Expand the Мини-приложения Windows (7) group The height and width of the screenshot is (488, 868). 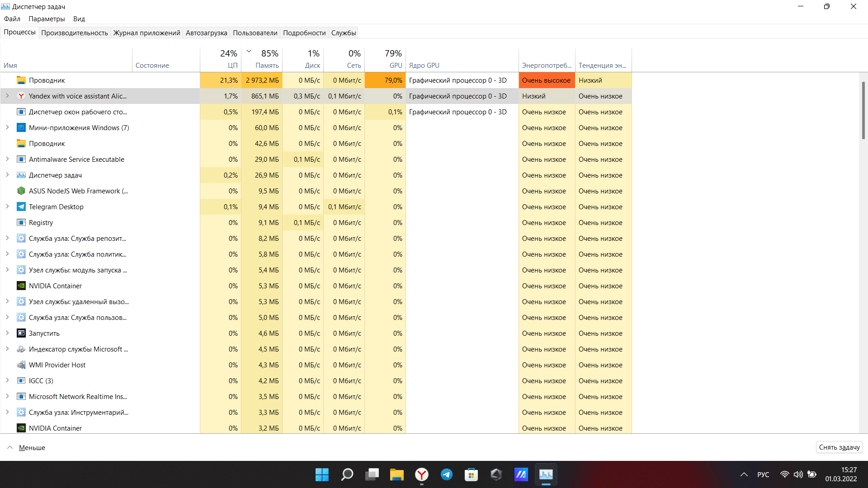[x=7, y=127]
